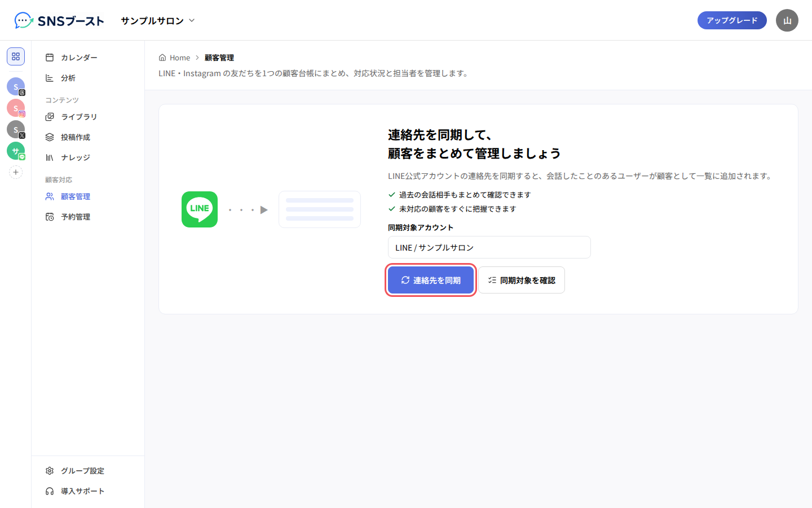812x508 pixels.
Task: Click the text 過去の会話相手もまとめて確認できます
Action: [x=465, y=195]
